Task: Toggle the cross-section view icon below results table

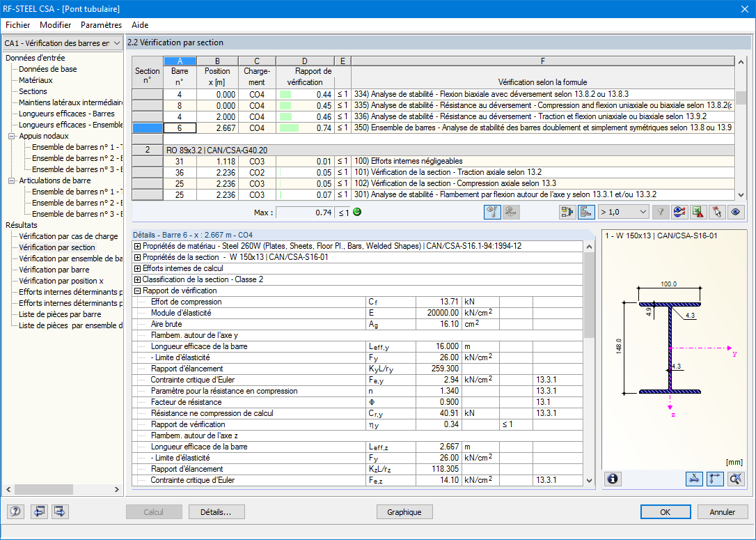Action: click(492, 213)
